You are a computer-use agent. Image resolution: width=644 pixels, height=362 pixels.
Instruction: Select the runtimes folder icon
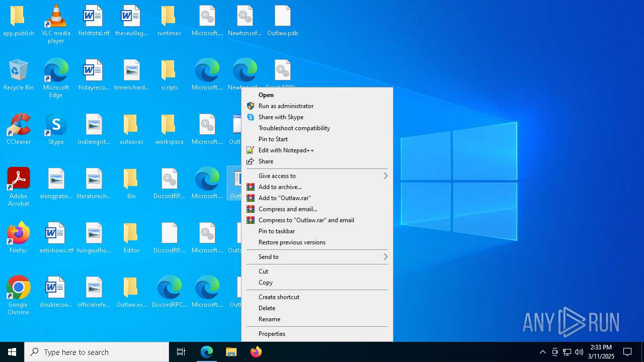169,16
